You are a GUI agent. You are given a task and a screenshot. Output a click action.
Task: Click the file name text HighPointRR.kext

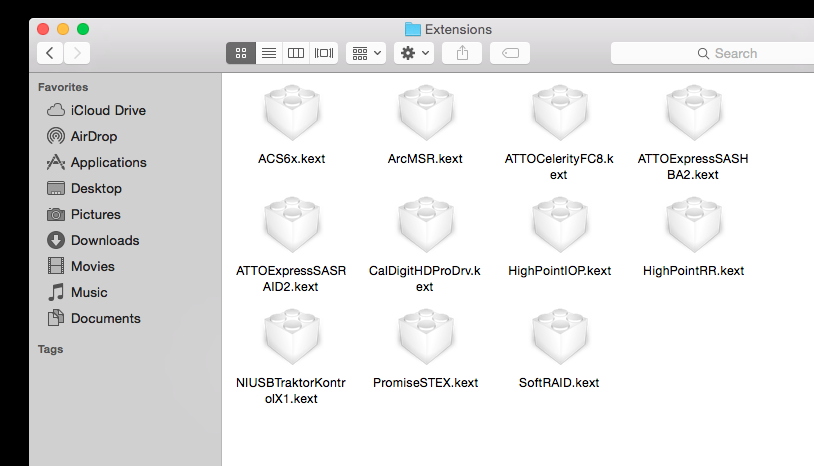(694, 271)
